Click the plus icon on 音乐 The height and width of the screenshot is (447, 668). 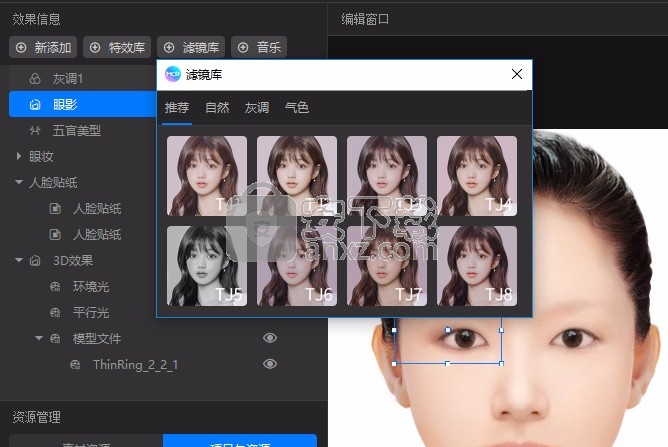pos(243,47)
